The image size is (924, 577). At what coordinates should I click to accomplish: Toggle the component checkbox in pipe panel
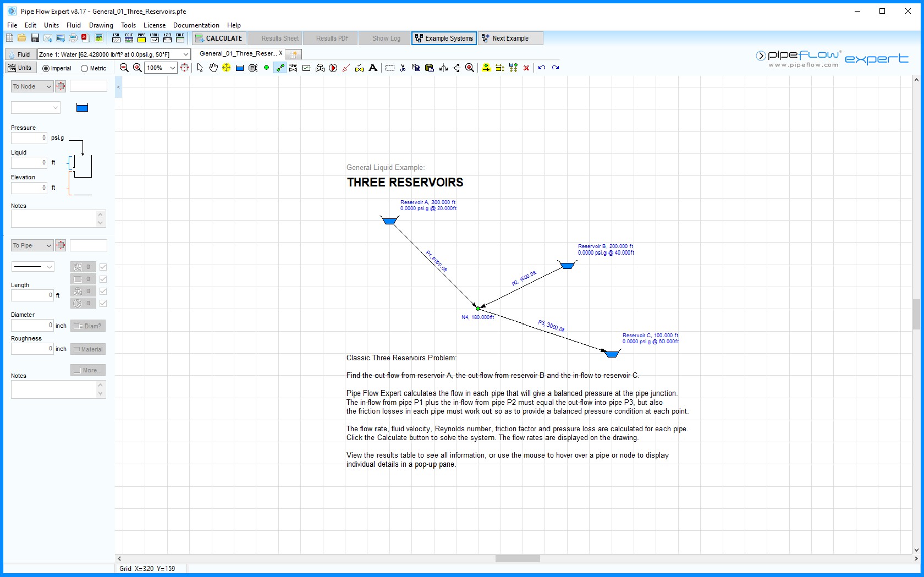tap(103, 279)
